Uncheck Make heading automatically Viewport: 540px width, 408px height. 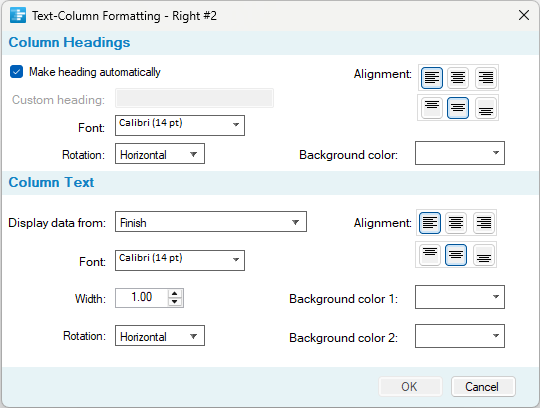tap(17, 72)
